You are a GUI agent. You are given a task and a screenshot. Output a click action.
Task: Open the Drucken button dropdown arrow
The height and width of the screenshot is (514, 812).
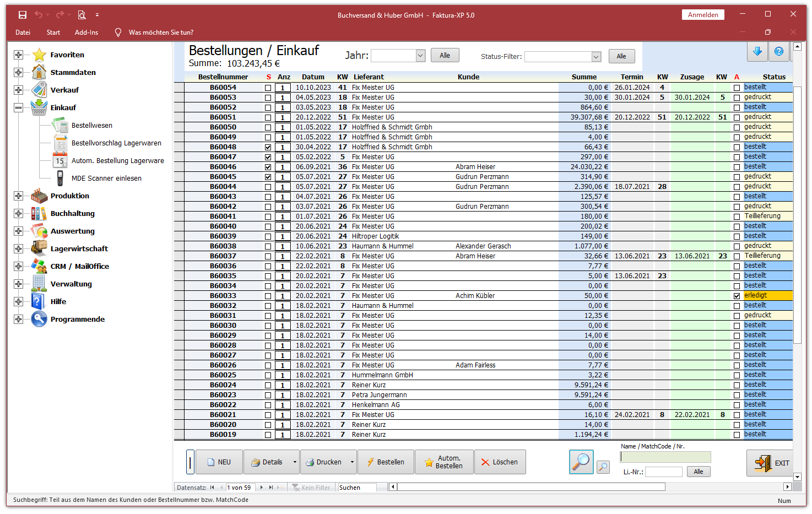[352, 462]
